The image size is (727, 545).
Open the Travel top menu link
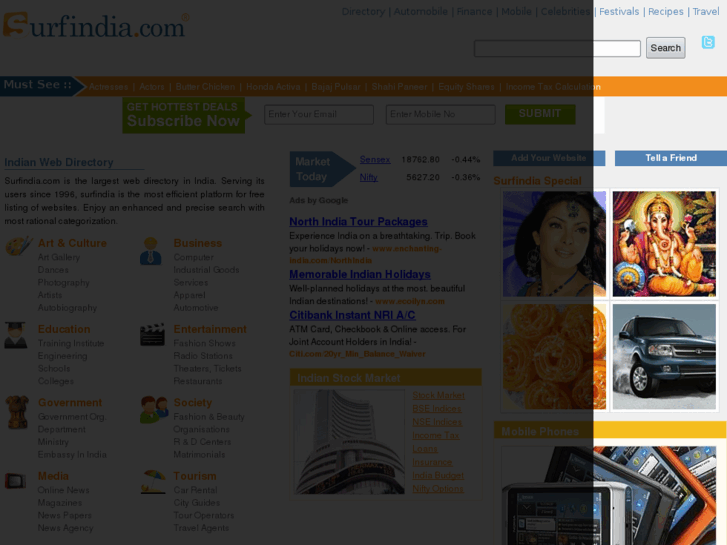click(x=706, y=12)
